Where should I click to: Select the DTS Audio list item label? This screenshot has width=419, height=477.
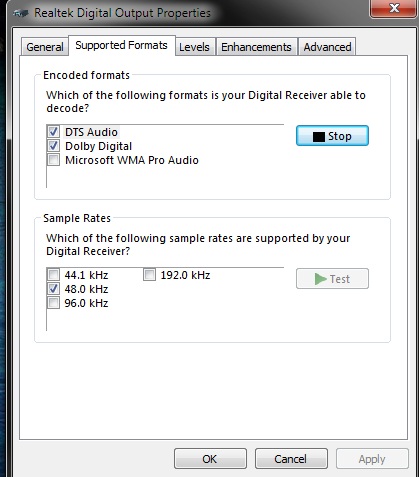click(x=91, y=132)
